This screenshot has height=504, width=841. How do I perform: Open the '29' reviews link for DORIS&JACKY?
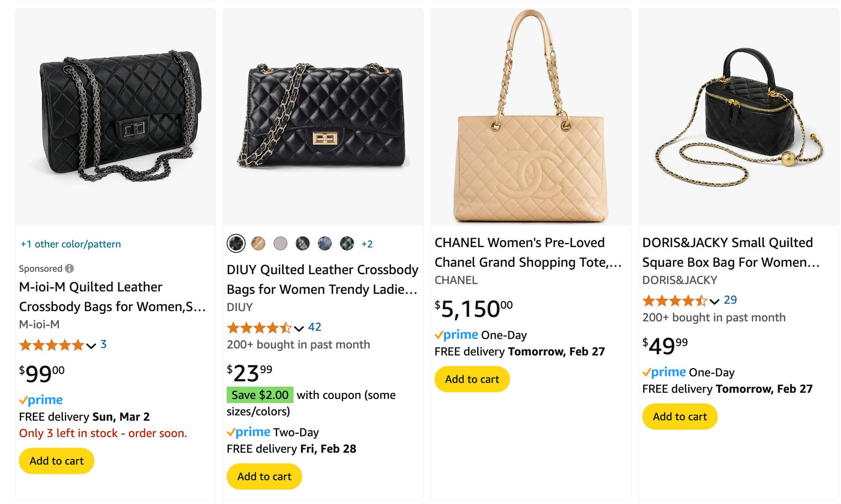pos(729,300)
